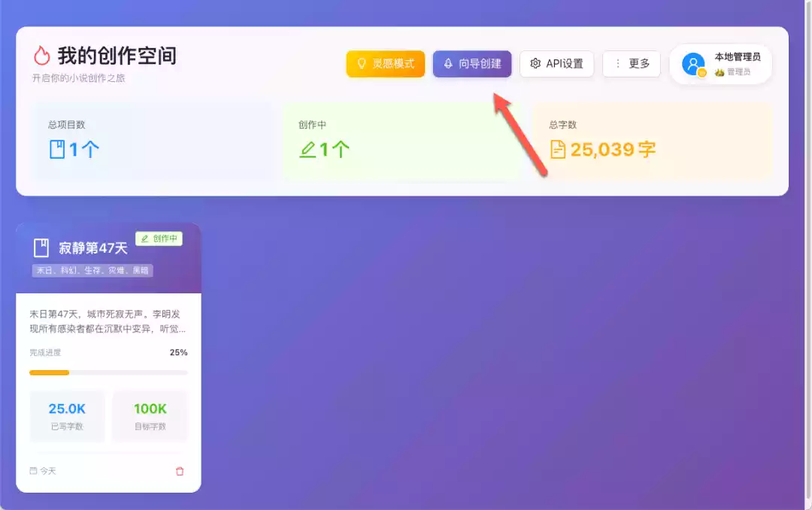Click the document icon beside 25,039 字

tap(558, 149)
